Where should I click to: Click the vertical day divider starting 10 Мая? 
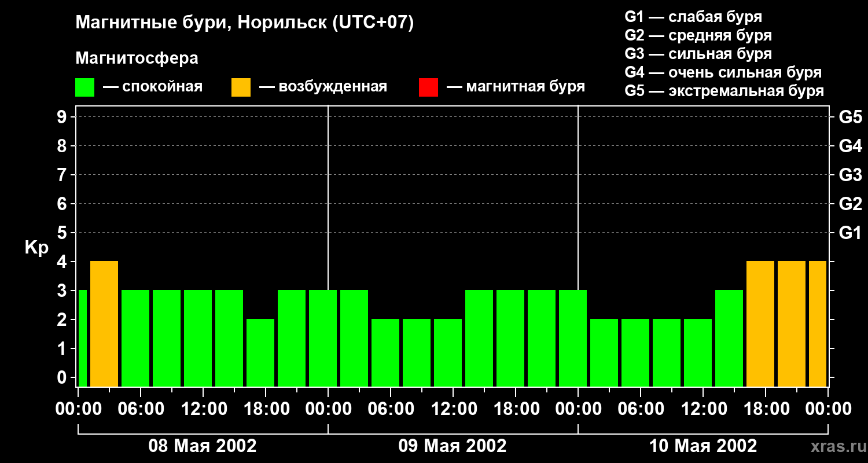(578, 197)
